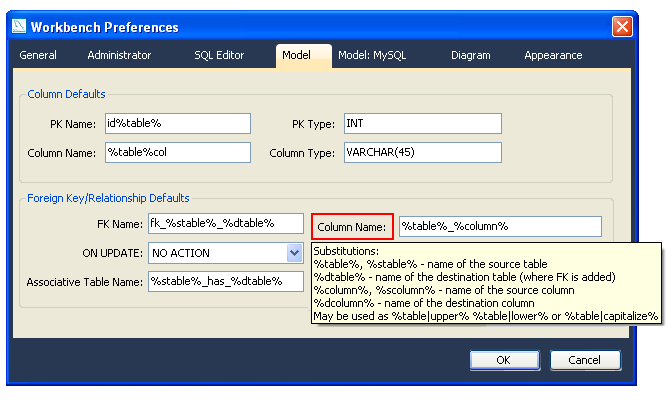
Task: Go to the SQL Editor tab
Action: [x=219, y=56]
